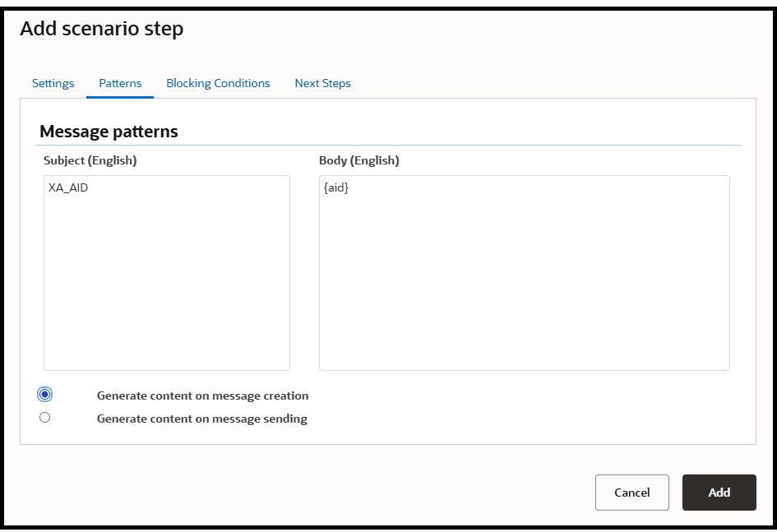Click the XA_AID text in Subject
The height and width of the screenshot is (532, 777).
[68, 187]
